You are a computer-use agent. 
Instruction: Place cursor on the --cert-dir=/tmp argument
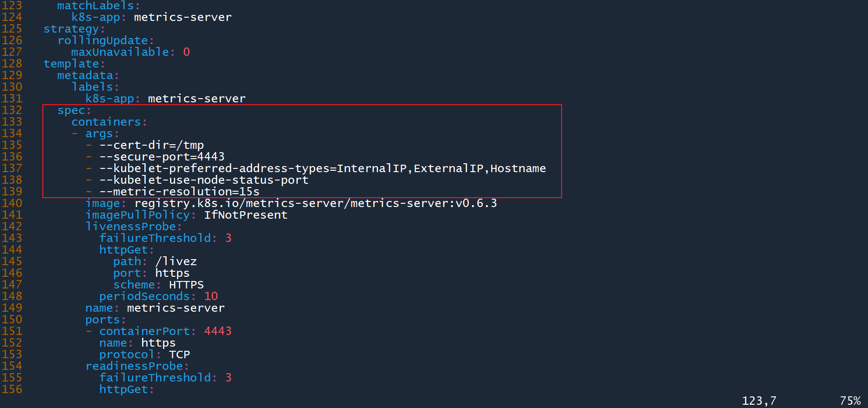click(x=151, y=145)
